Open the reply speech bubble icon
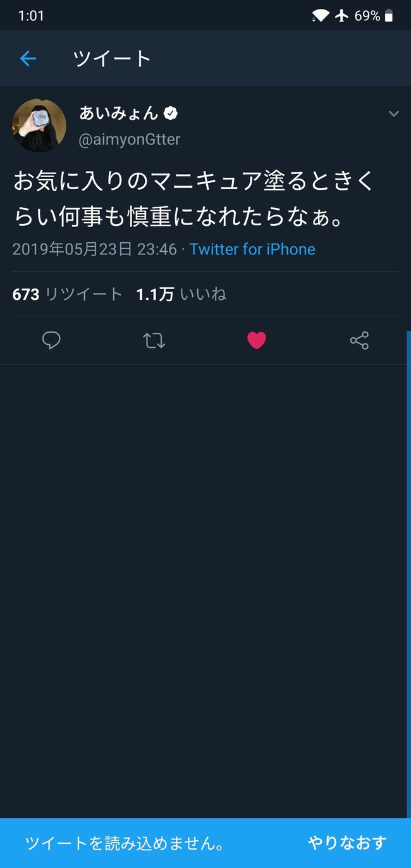This screenshot has height=868, width=411. (51, 341)
